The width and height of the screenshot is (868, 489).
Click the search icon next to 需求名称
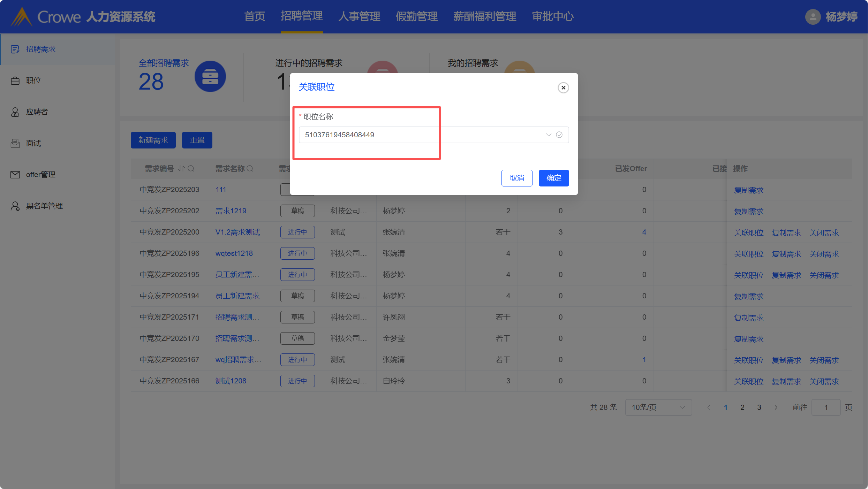tap(250, 169)
